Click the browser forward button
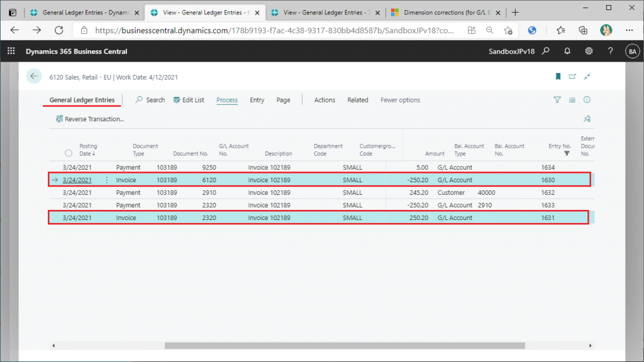The height and width of the screenshot is (362, 644). point(37,30)
